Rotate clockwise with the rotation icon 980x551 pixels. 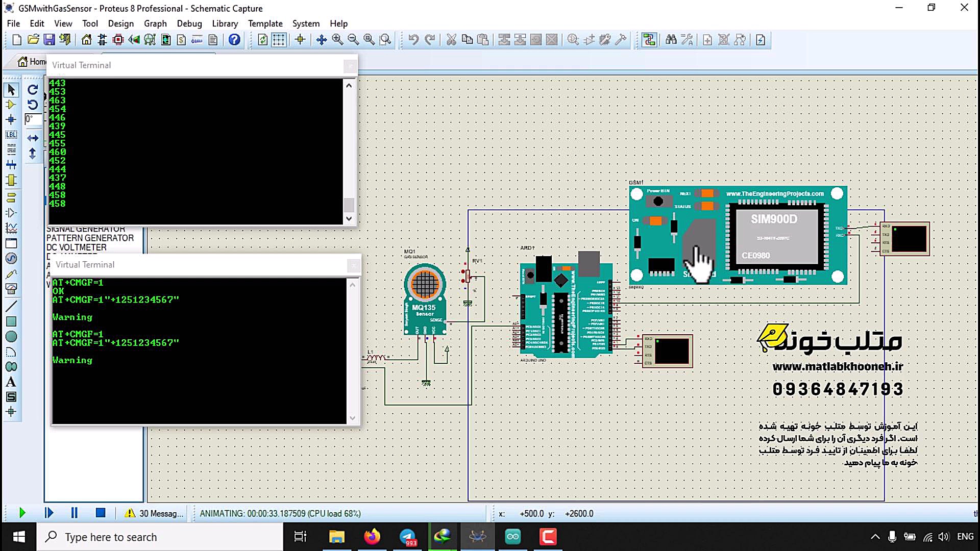tap(33, 90)
